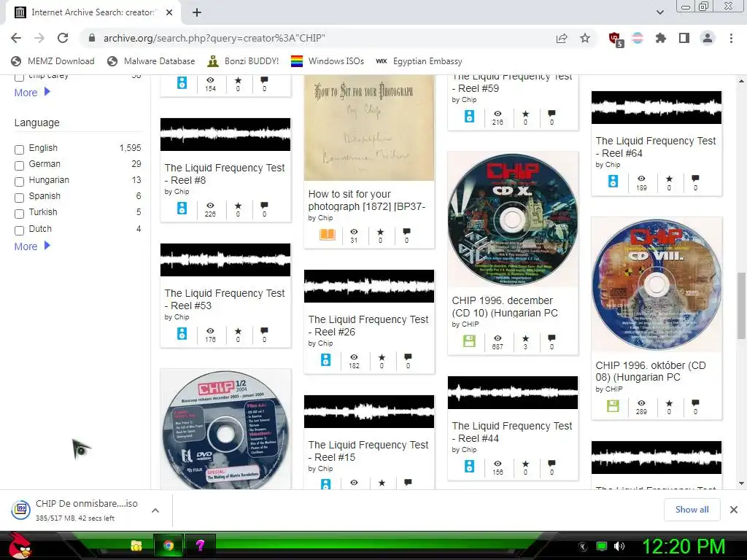Open the Chrome three-dot menu
747x560 pixels.
pos(731,38)
